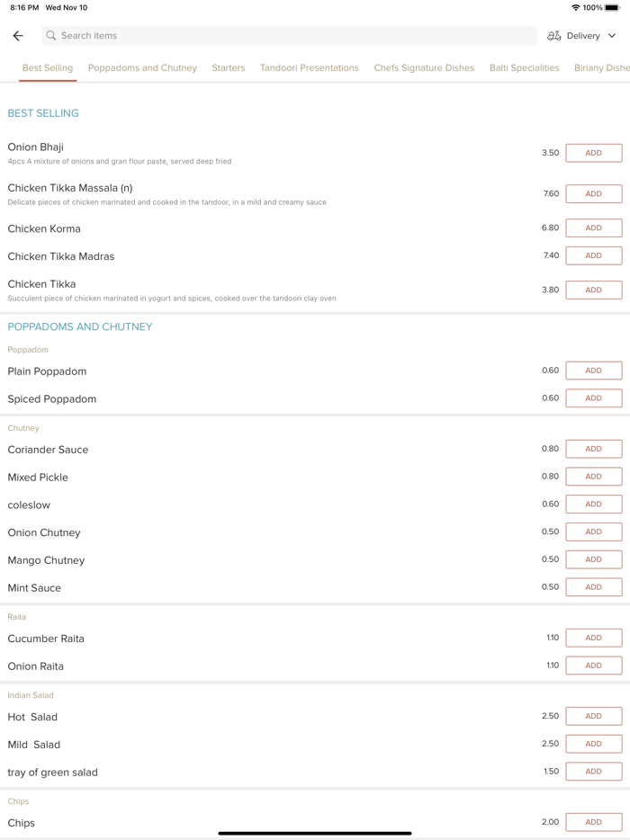This screenshot has width=630, height=840.
Task: Focus the Search items field
Action: (288, 36)
